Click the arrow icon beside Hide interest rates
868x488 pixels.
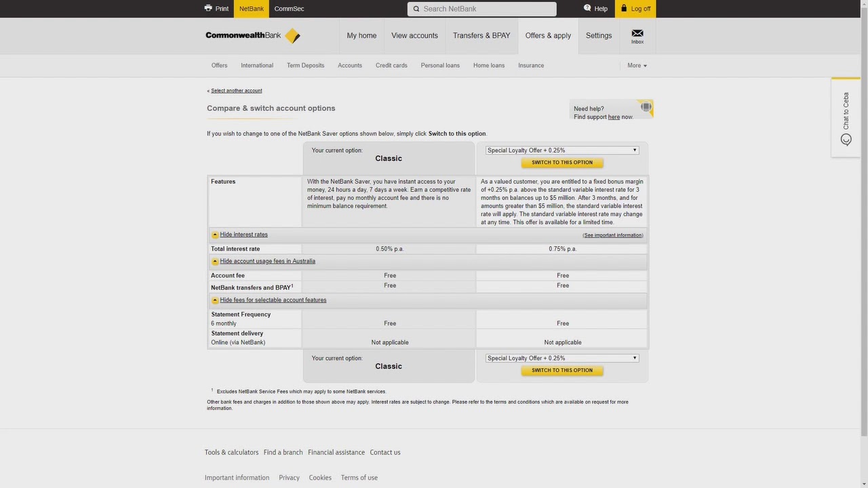(215, 235)
